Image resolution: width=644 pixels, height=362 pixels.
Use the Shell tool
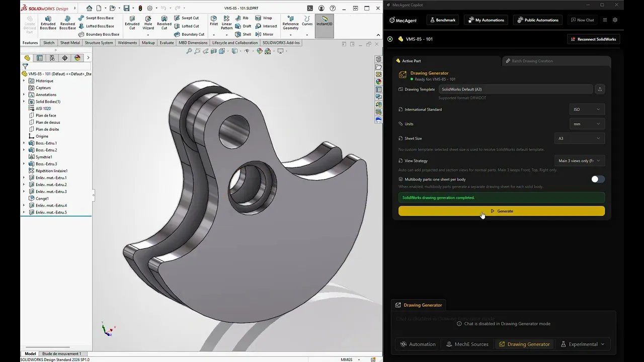(x=243, y=34)
